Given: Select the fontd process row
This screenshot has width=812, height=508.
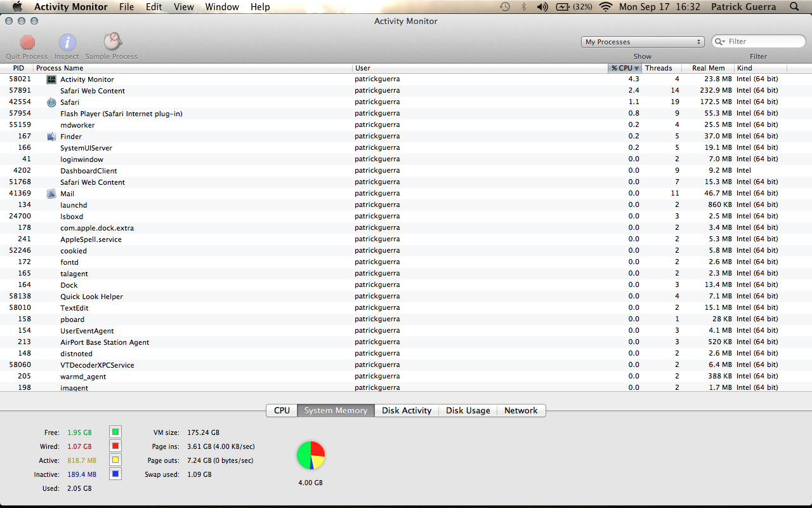Looking at the screenshot, I should point(406,262).
